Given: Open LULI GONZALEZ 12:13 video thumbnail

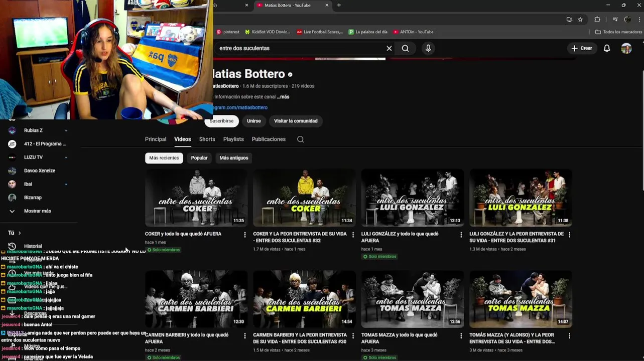Looking at the screenshot, I should click(413, 198).
